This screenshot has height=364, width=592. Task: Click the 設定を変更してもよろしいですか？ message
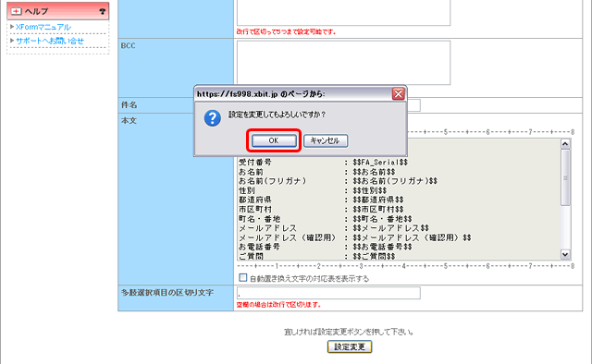pyautogui.click(x=277, y=115)
